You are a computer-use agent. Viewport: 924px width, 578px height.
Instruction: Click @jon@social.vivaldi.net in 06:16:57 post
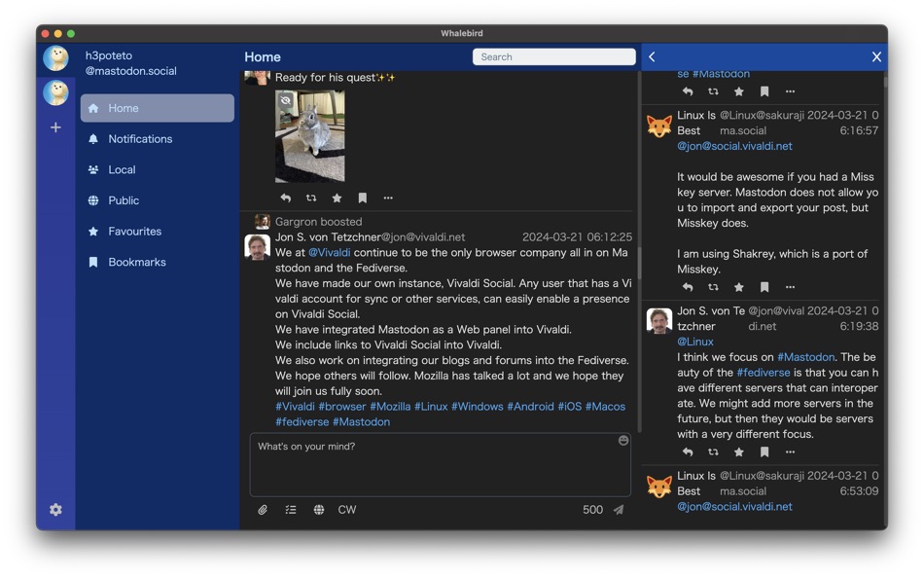point(734,146)
